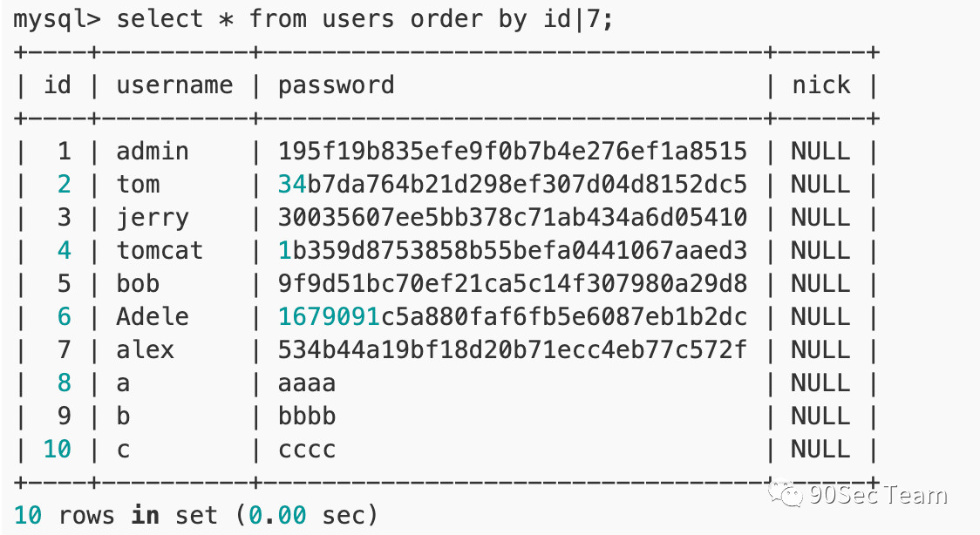This screenshot has width=980, height=535.
Task: Click the password hash starting with 534b44a1
Action: (x=513, y=349)
